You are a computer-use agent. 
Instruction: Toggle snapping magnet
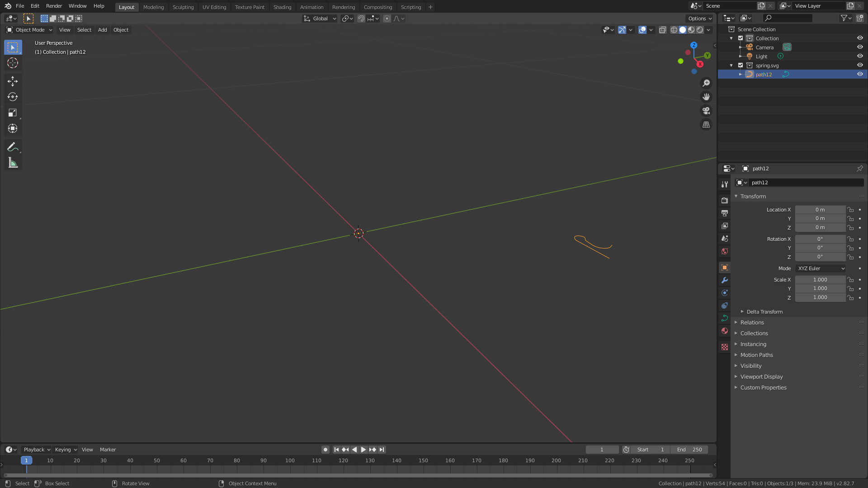(361, 19)
